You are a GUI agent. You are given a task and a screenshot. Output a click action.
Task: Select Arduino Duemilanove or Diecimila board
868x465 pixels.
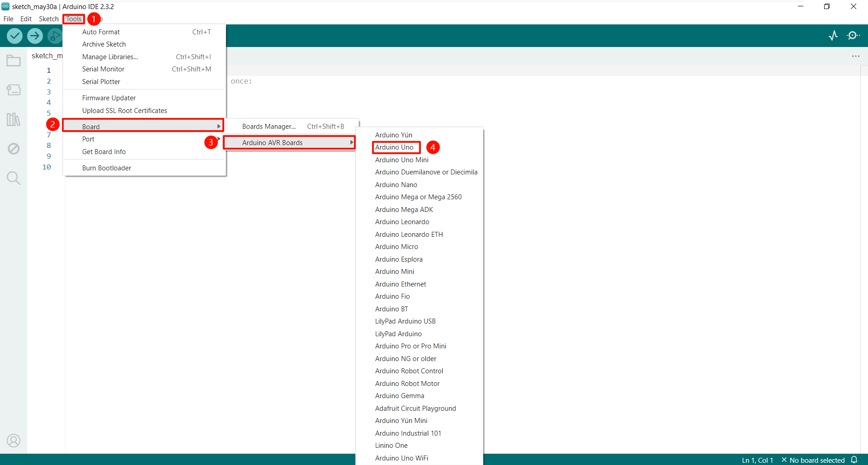(420, 172)
